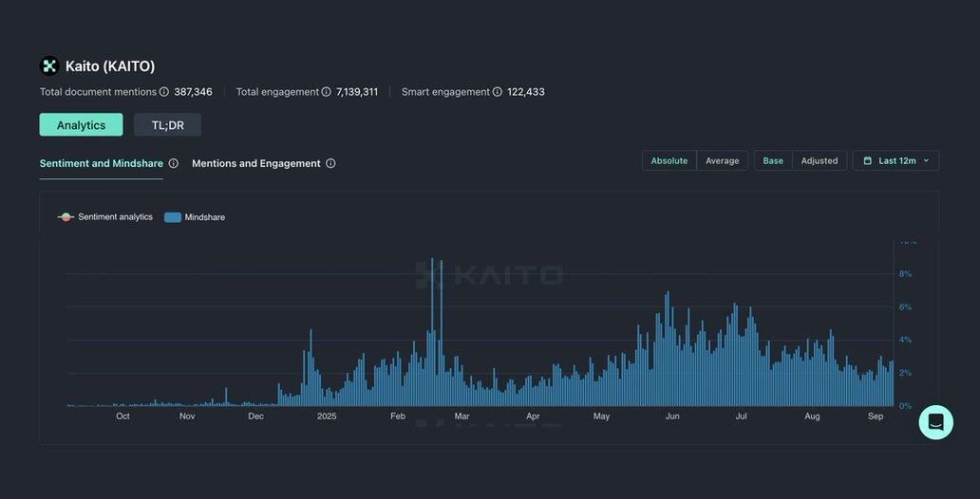Click the 0% y-axis label
The width and height of the screenshot is (980, 499).
pyautogui.click(x=905, y=406)
